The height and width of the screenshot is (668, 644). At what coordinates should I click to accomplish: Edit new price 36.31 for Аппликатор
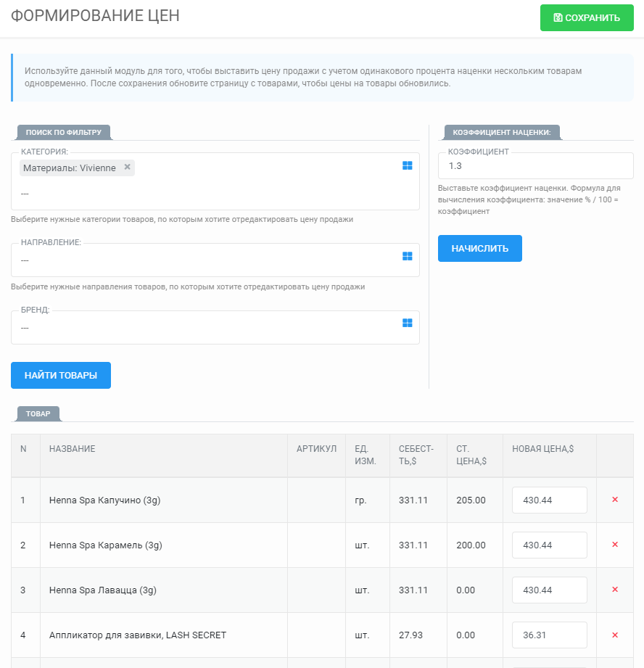(550, 635)
